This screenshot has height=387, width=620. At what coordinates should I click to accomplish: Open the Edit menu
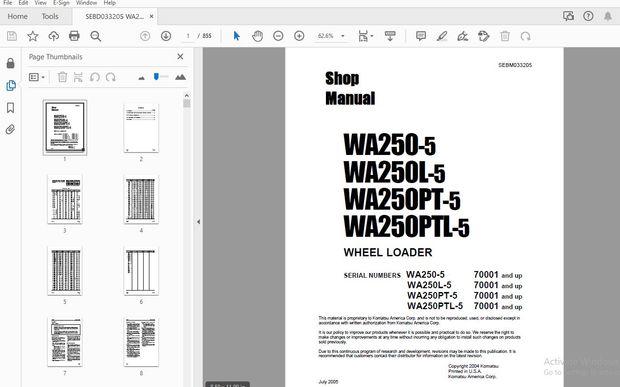coord(23,3)
